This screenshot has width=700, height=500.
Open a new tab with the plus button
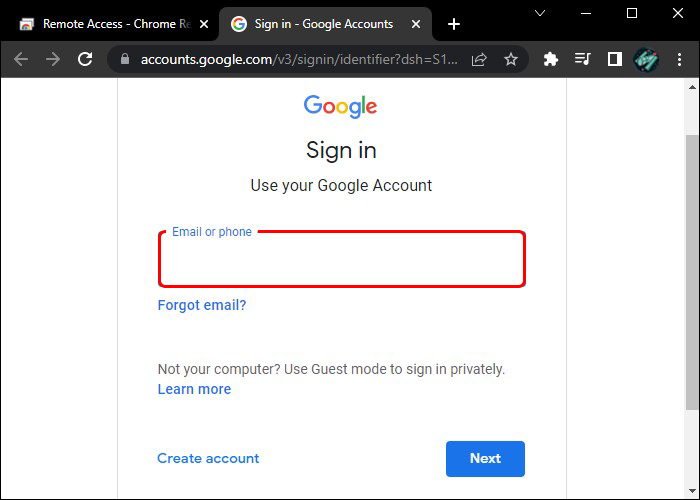click(x=454, y=24)
